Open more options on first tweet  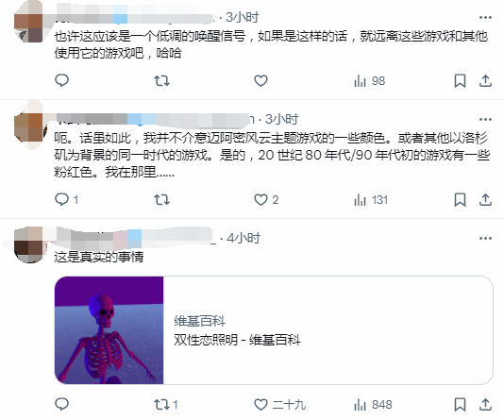[x=485, y=17]
